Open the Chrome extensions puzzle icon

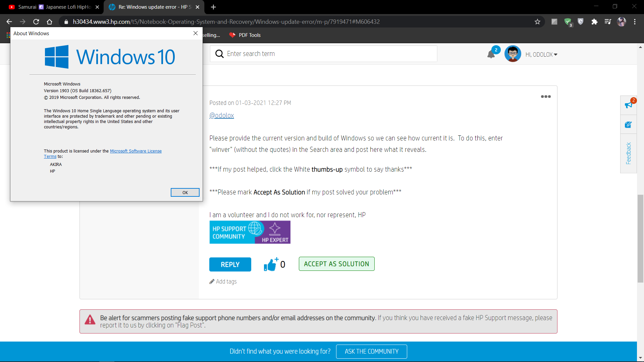pos(594,22)
